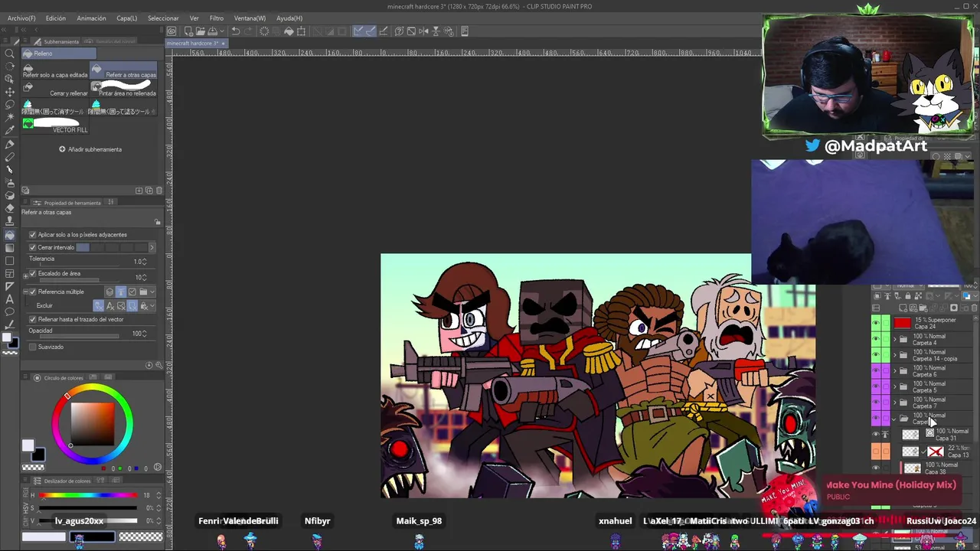The height and width of the screenshot is (551, 980).
Task: Click the lock layer padlock icon
Action: pos(908,295)
